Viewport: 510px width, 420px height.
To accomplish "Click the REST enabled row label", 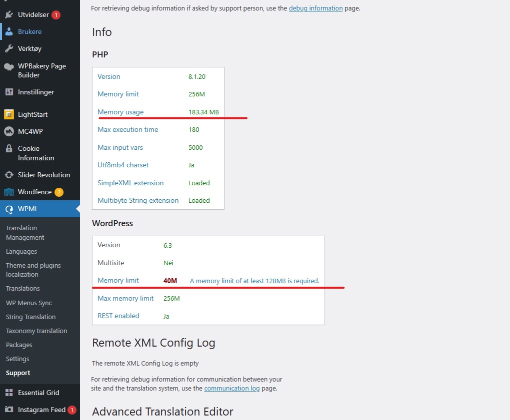I will point(118,316).
